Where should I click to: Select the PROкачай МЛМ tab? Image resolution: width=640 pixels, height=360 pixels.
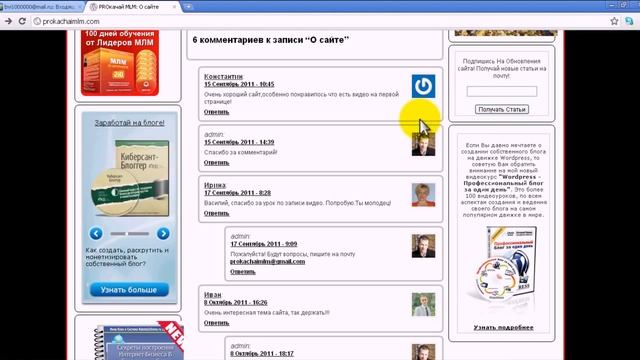pyautogui.click(x=129, y=7)
